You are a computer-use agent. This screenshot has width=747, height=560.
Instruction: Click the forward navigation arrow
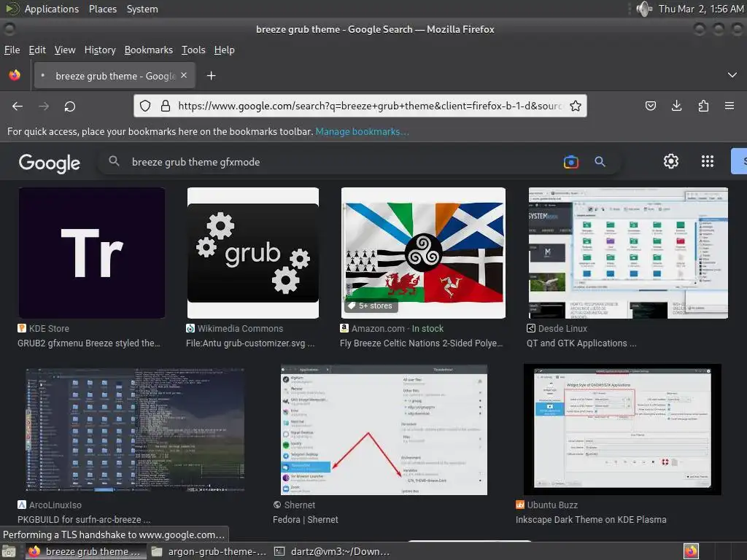44,106
